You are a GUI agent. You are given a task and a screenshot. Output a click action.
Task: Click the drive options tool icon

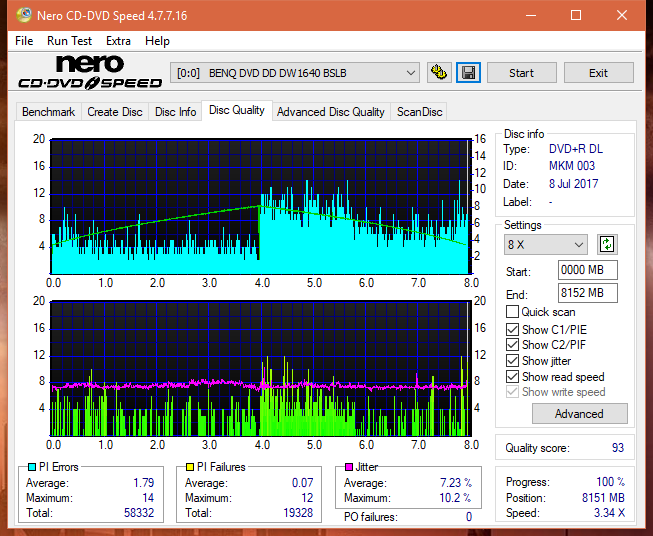coord(439,73)
